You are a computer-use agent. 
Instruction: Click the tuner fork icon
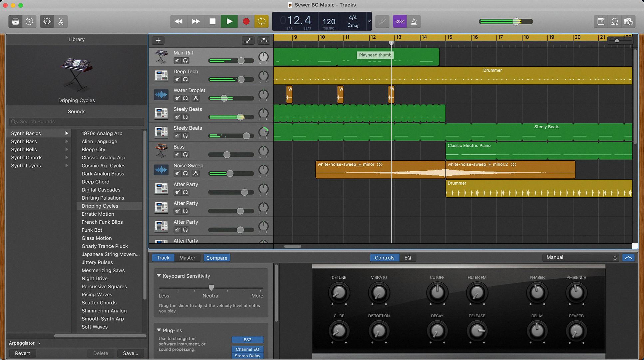click(383, 21)
